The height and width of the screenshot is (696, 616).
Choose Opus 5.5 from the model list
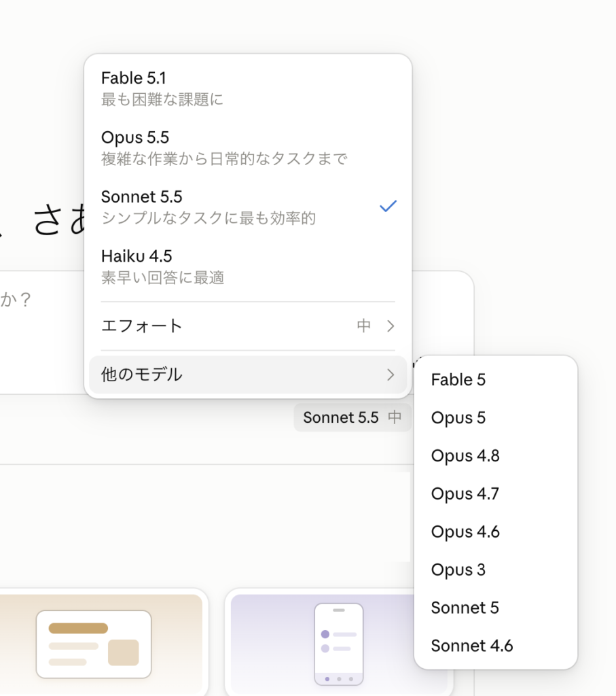(248, 147)
